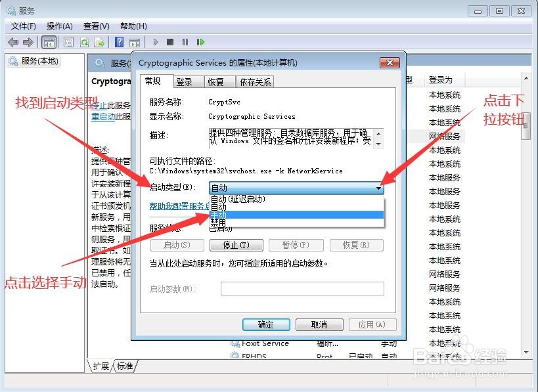Click the 确定 button
538x392 pixels.
tap(266, 324)
